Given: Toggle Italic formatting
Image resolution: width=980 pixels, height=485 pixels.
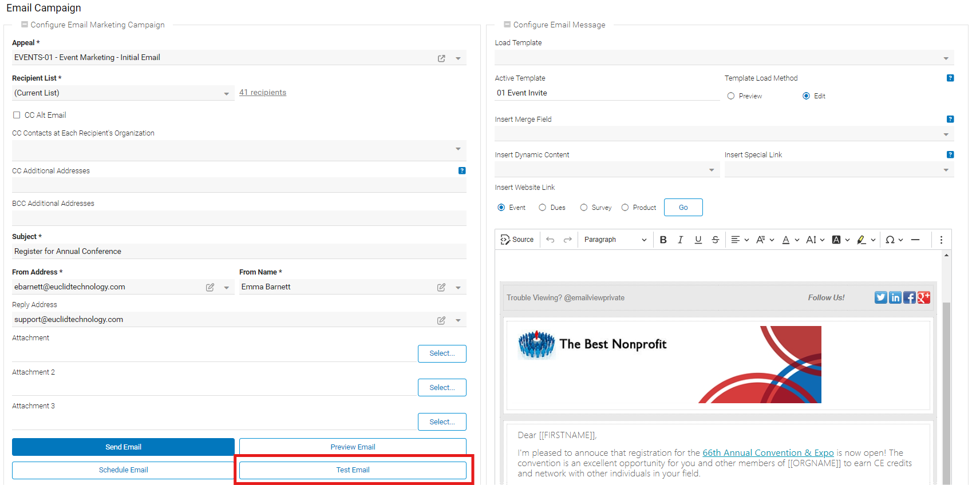Looking at the screenshot, I should click(x=680, y=240).
